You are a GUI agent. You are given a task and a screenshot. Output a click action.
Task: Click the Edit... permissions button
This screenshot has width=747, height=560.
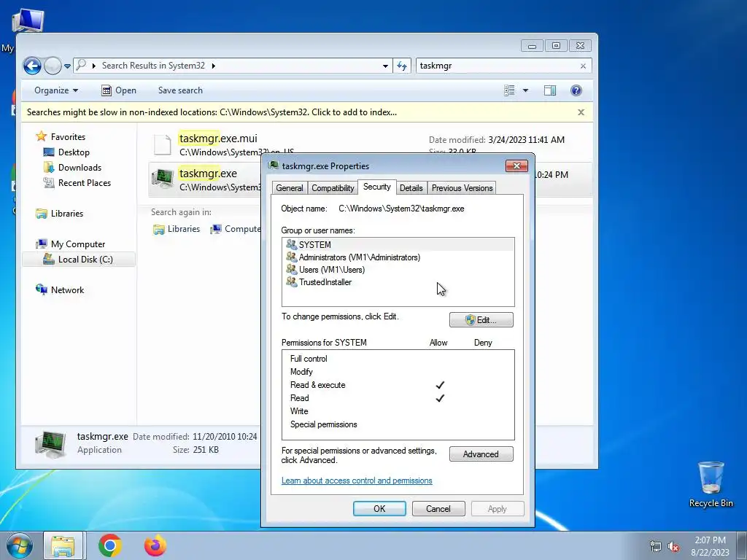[x=481, y=320]
